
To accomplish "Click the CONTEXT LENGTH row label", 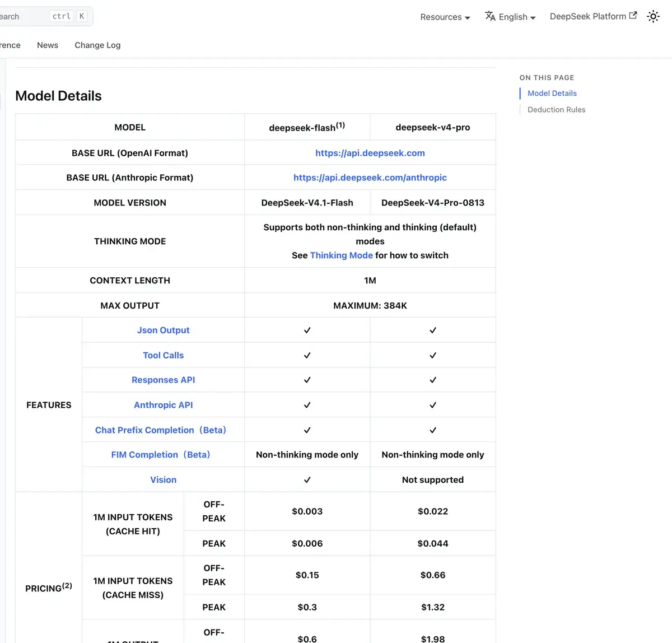I will (x=130, y=281).
